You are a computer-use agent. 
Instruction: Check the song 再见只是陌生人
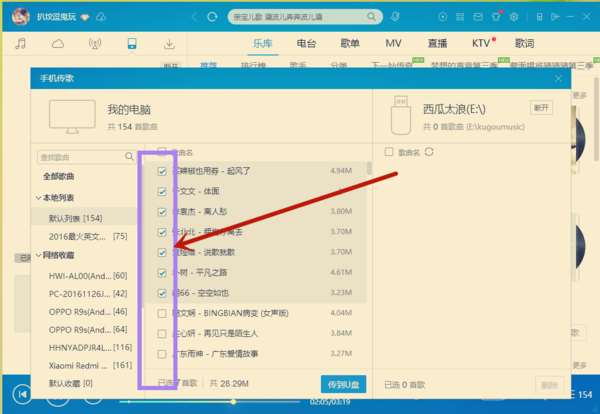[162, 334]
